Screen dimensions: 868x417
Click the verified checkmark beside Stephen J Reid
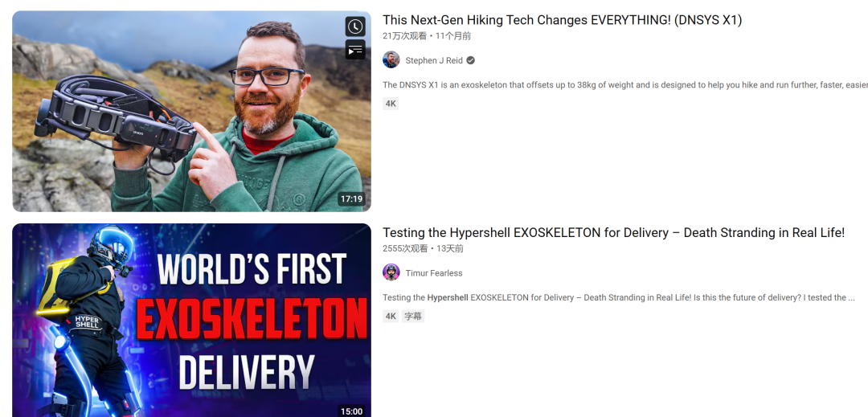coord(470,60)
